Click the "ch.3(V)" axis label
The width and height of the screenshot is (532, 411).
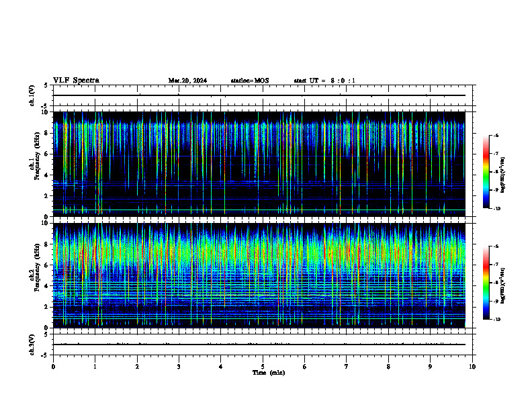tap(32, 345)
